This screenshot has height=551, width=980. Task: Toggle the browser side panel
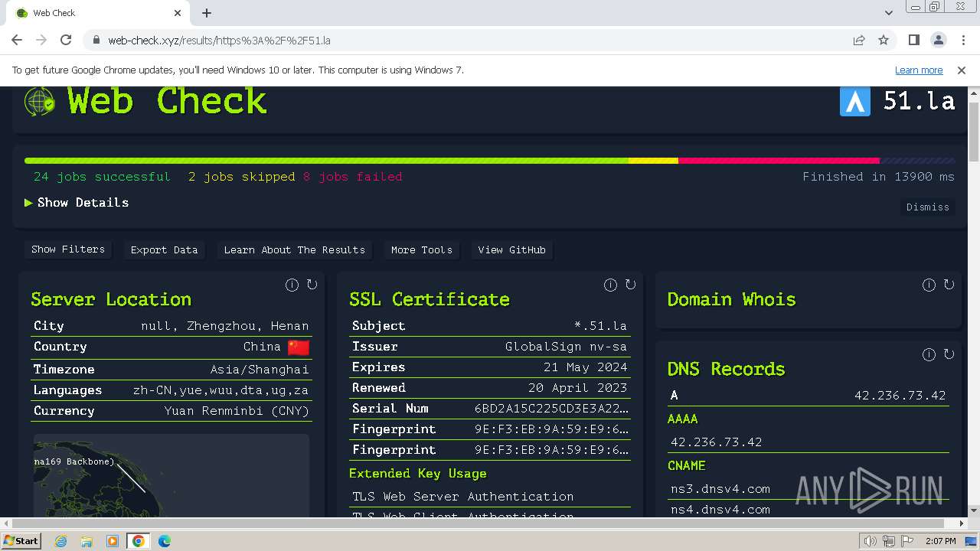[x=913, y=40]
